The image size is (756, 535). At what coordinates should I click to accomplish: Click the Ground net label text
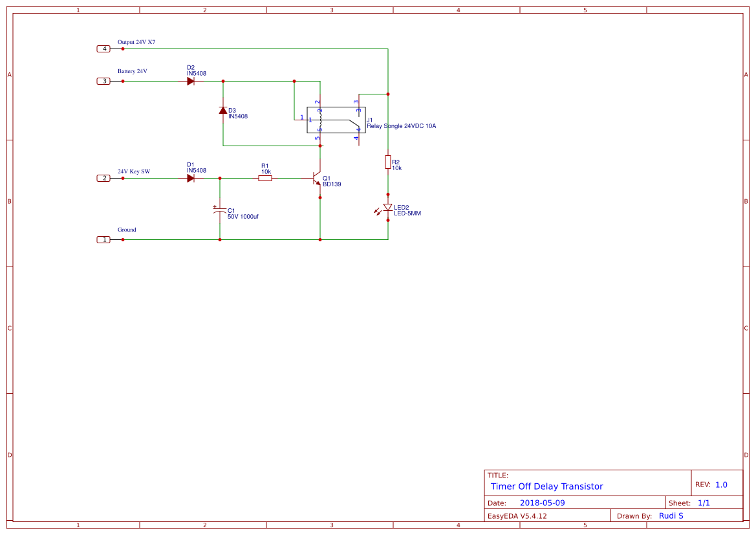[x=126, y=230]
